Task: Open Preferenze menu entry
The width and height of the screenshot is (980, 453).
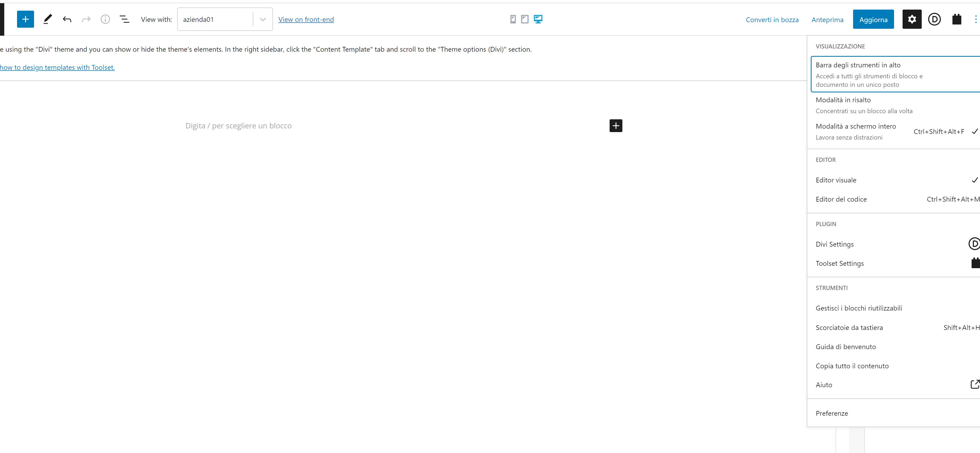Action: pyautogui.click(x=832, y=413)
